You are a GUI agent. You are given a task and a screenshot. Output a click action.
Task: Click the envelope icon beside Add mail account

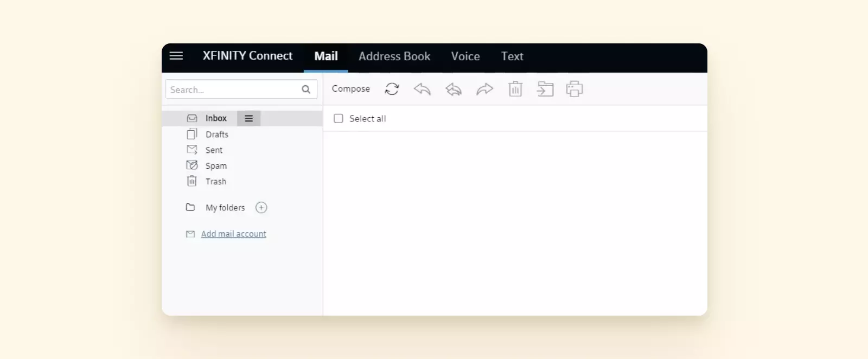click(190, 234)
